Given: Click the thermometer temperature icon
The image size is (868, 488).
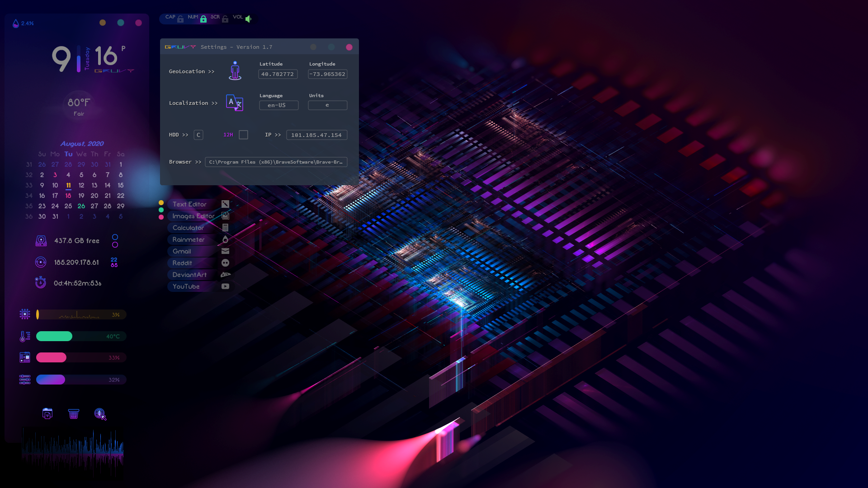Looking at the screenshot, I should point(25,336).
